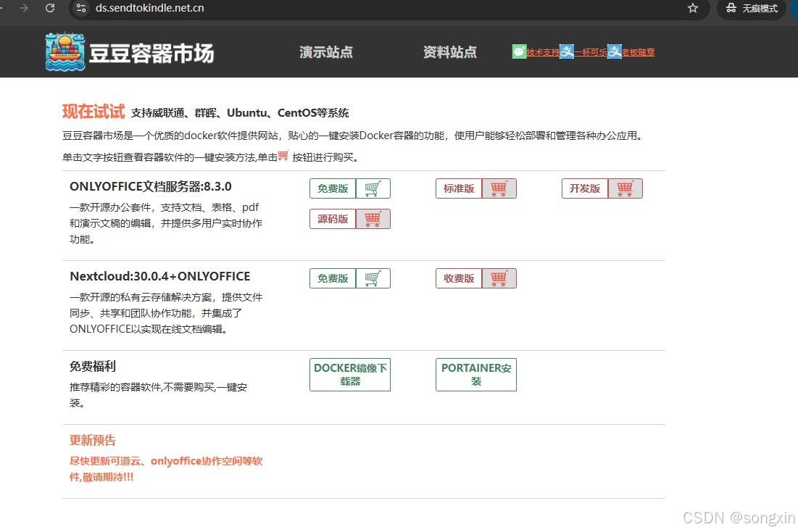Click the address bar URL ds.sendtokindle.net.cn

click(149, 8)
